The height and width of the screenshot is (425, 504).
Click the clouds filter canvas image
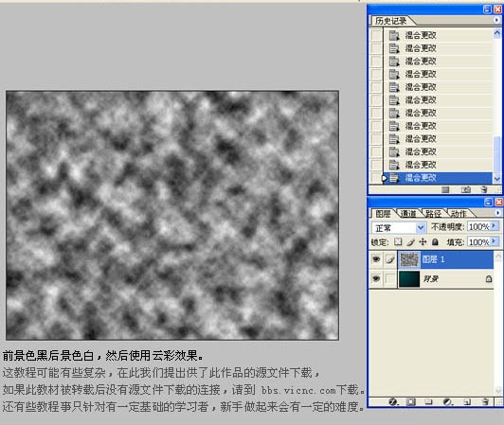pos(172,215)
